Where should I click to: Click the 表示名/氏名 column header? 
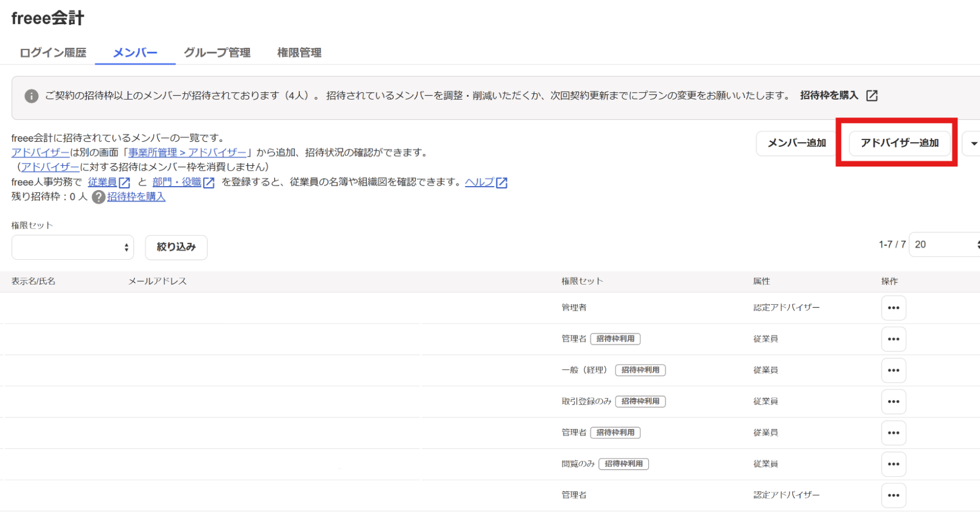tap(33, 281)
